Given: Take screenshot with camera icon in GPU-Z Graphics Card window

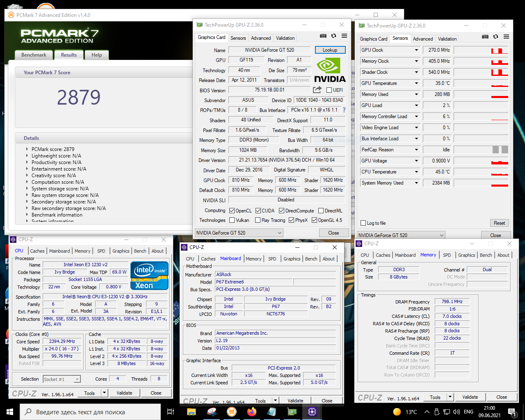Looking at the screenshot, I should pos(323,36).
